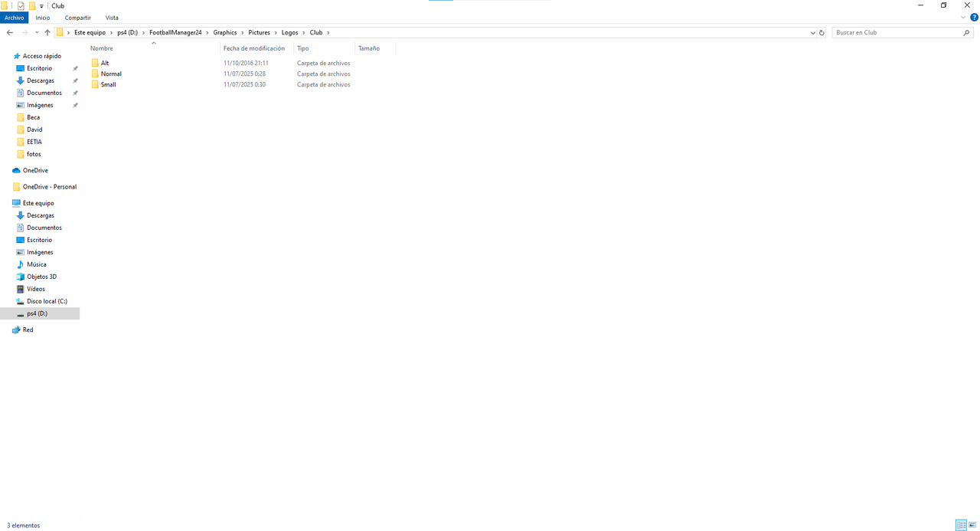
Task: Click Pictures in the breadcrumb path
Action: point(259,33)
